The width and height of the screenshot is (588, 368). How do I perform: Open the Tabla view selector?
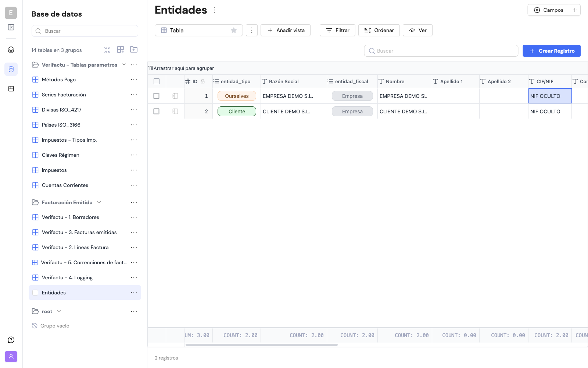(199, 30)
